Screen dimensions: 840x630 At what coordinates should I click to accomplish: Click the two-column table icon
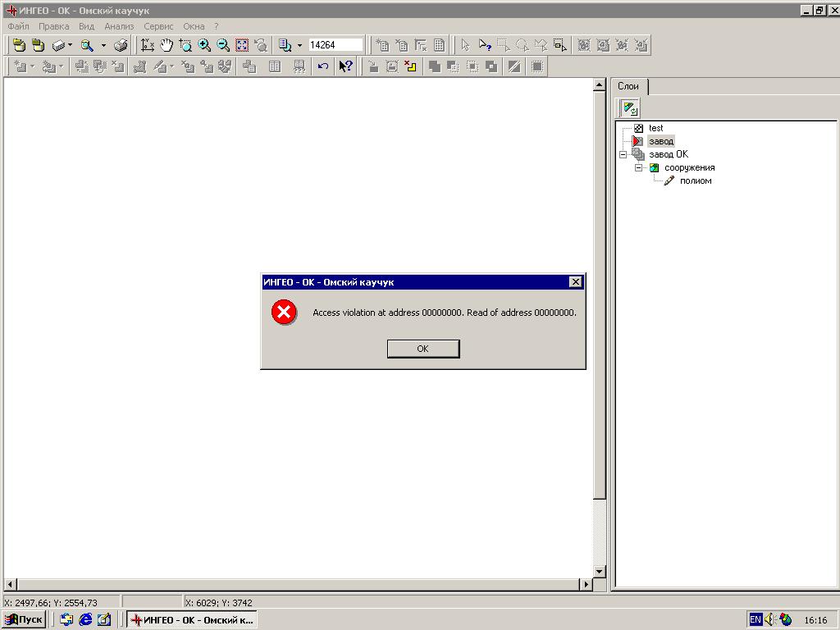pos(274,66)
